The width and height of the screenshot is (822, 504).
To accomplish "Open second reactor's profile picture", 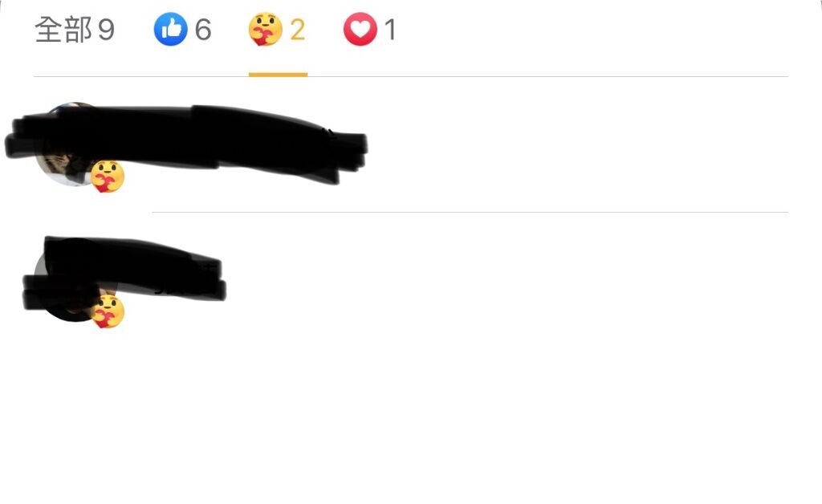I will (x=75, y=279).
